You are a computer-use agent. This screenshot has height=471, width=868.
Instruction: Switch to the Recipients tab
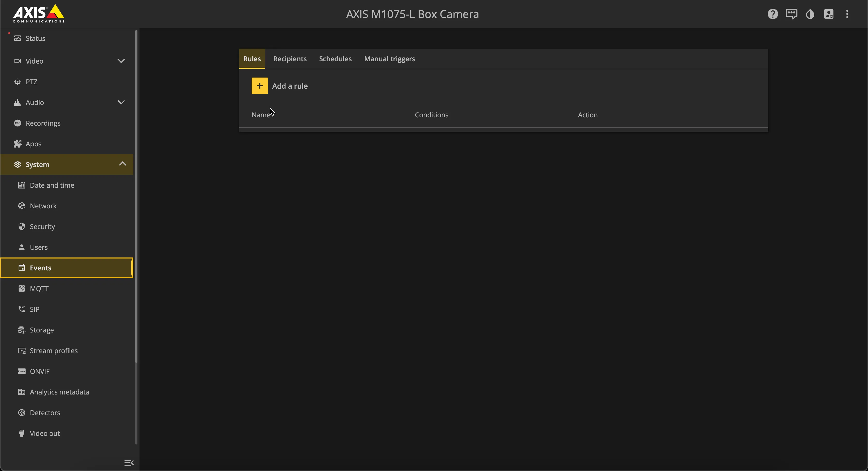click(x=290, y=59)
